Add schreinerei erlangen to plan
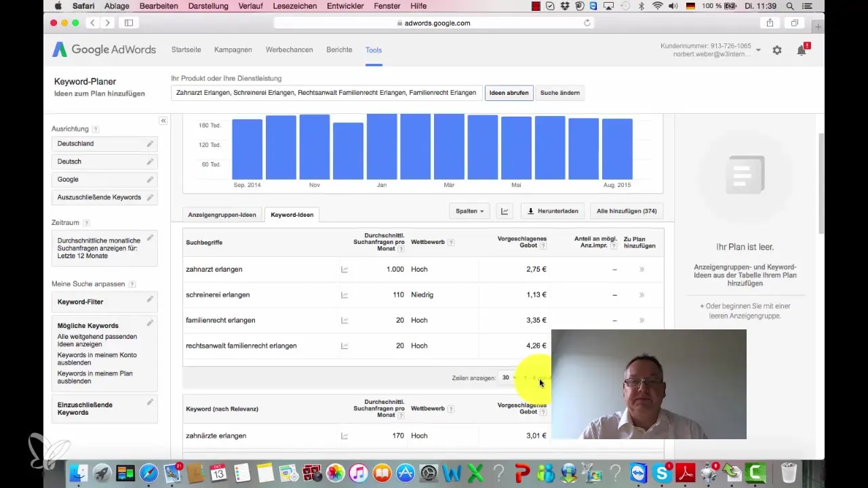This screenshot has height=488, width=868. (642, 295)
